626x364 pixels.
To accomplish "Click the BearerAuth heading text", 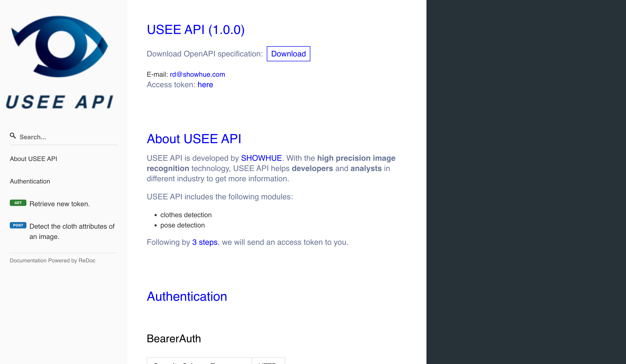I will pyautogui.click(x=174, y=339).
